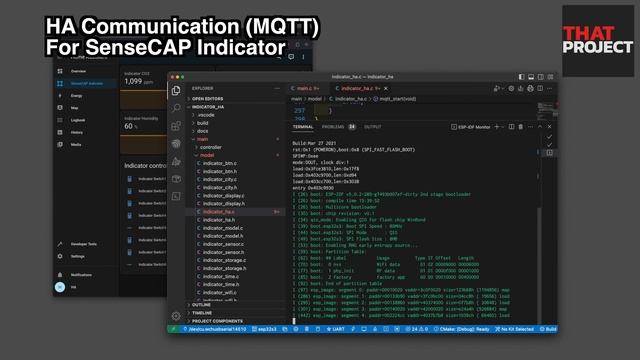The width and height of the screenshot is (640, 360).
Task: Collapse the INDICATOR_HA root folder
Action: click(x=236, y=107)
